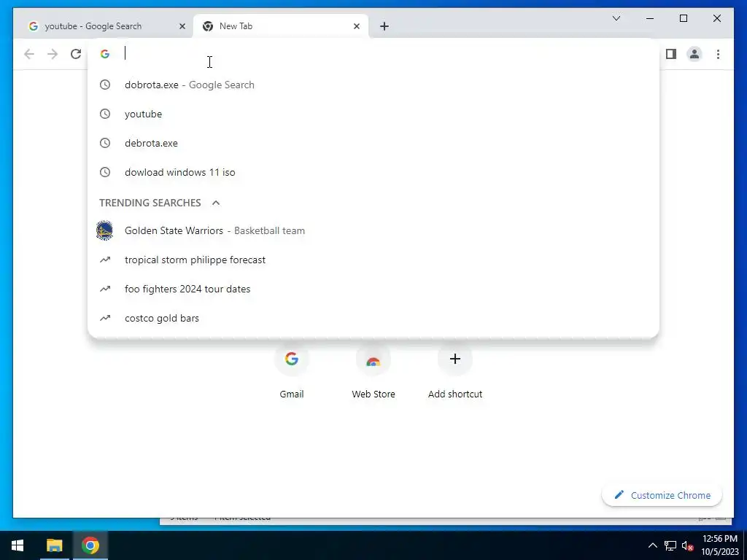Click the muted volume tray icon
The width and height of the screenshot is (747, 560).
(687, 545)
